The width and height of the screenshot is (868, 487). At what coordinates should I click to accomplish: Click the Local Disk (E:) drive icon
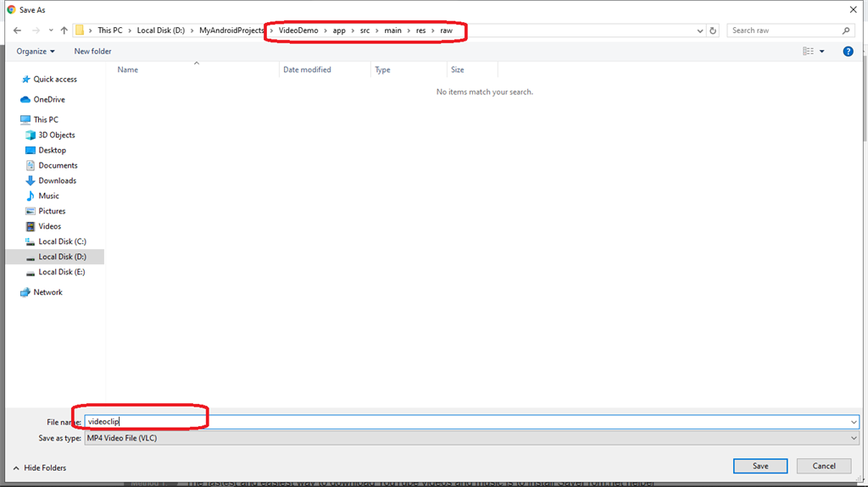[31, 272]
